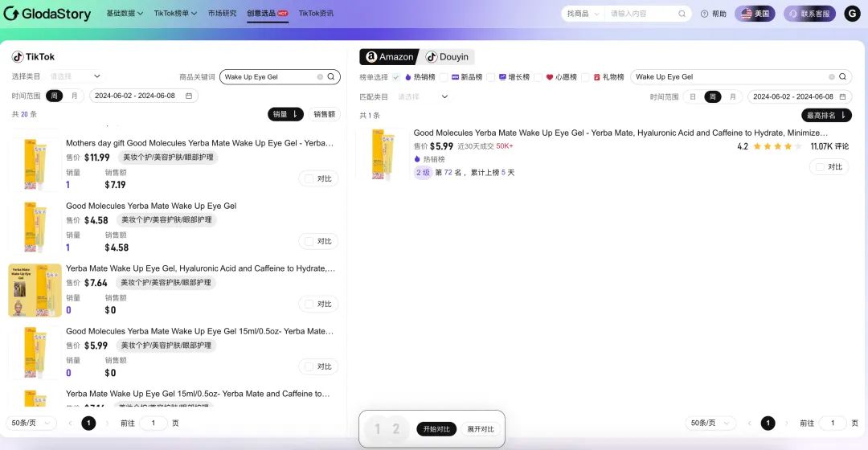Click the Amazon logo icon in tab
Screen dimensions: 868x450
click(371, 56)
